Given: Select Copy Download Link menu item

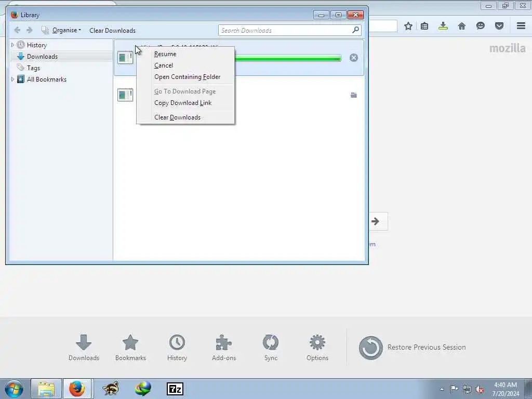Looking at the screenshot, I should point(183,103).
